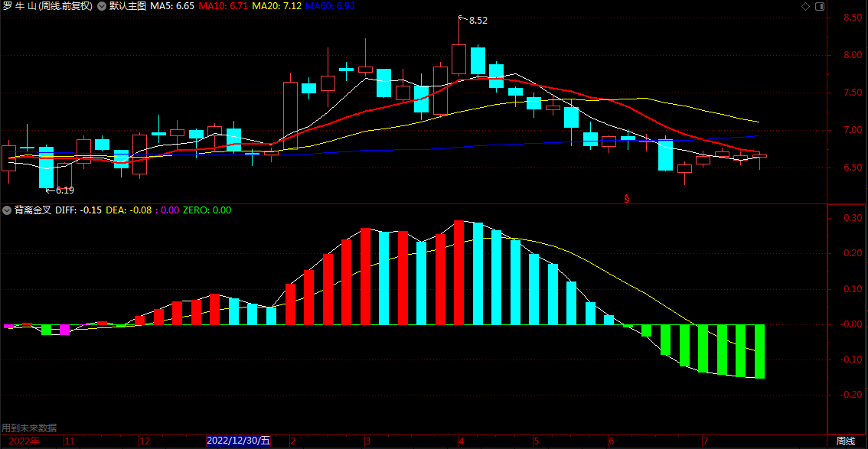Click the magenta bar in the indicator panel
This screenshot has width=868, height=449.
click(x=65, y=330)
